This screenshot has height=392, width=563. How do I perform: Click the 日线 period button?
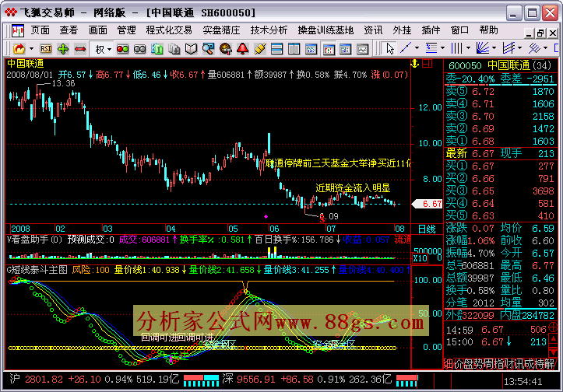[x=427, y=229]
